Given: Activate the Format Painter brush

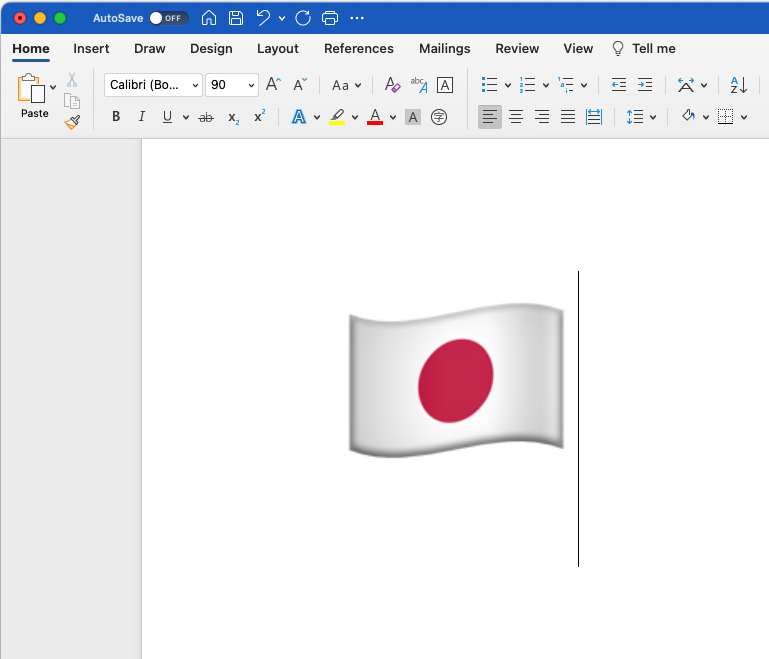Looking at the screenshot, I should [x=72, y=122].
